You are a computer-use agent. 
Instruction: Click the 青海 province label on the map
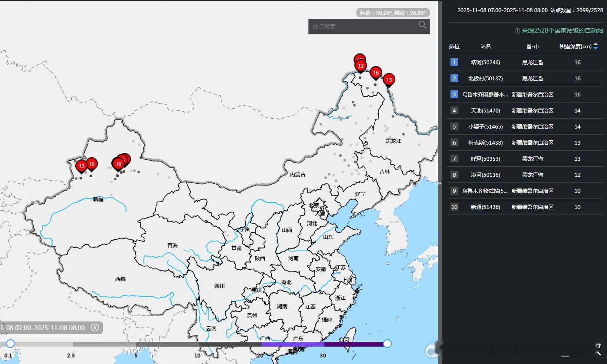coord(173,246)
